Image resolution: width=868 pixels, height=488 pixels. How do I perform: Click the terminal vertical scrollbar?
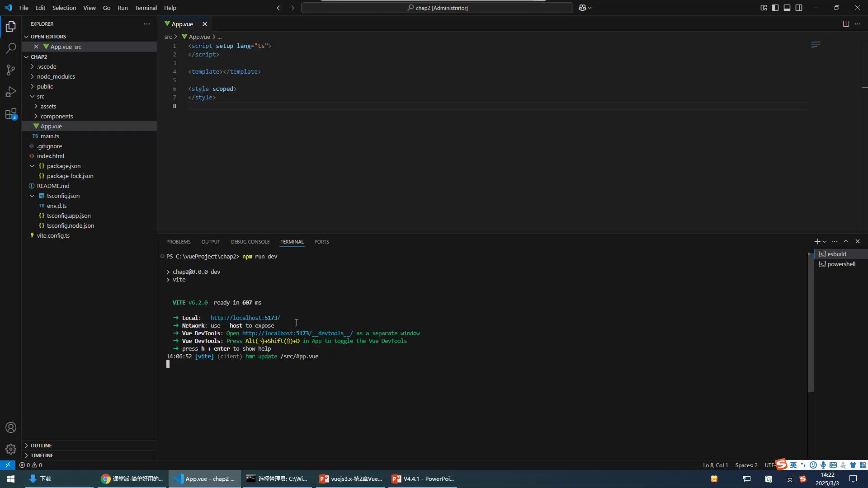point(810,323)
